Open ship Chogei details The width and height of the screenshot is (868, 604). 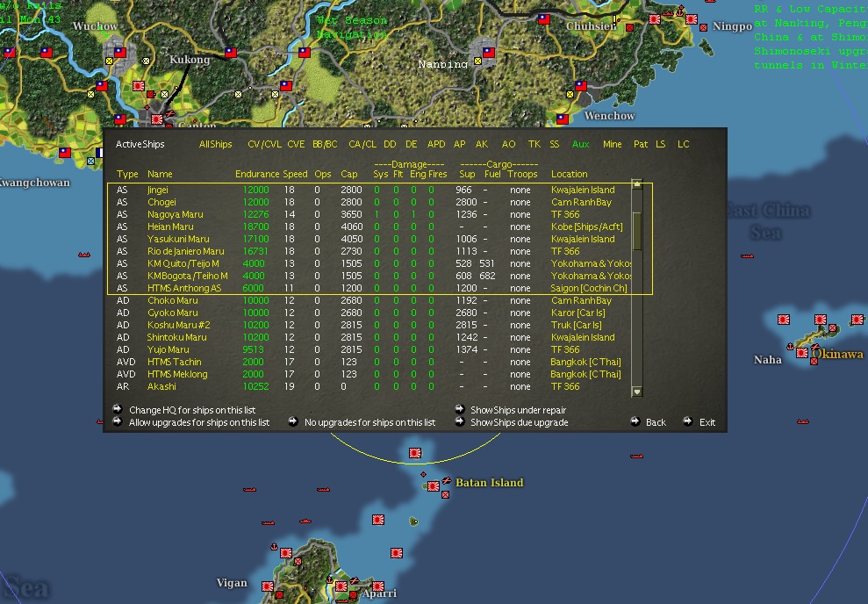161,202
